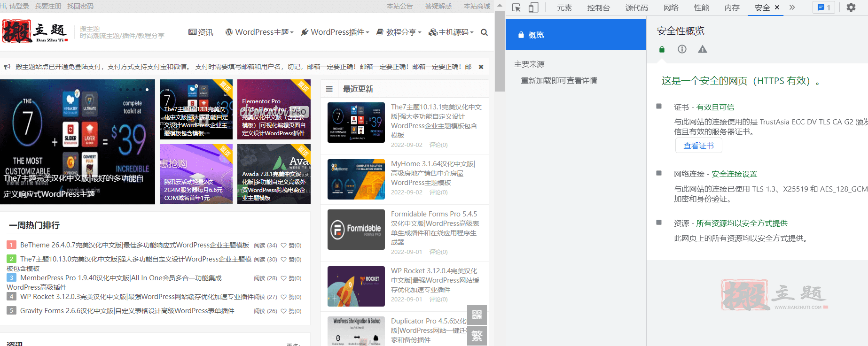
Task: Open the 本站商城 site shop link
Action: pyautogui.click(x=477, y=6)
